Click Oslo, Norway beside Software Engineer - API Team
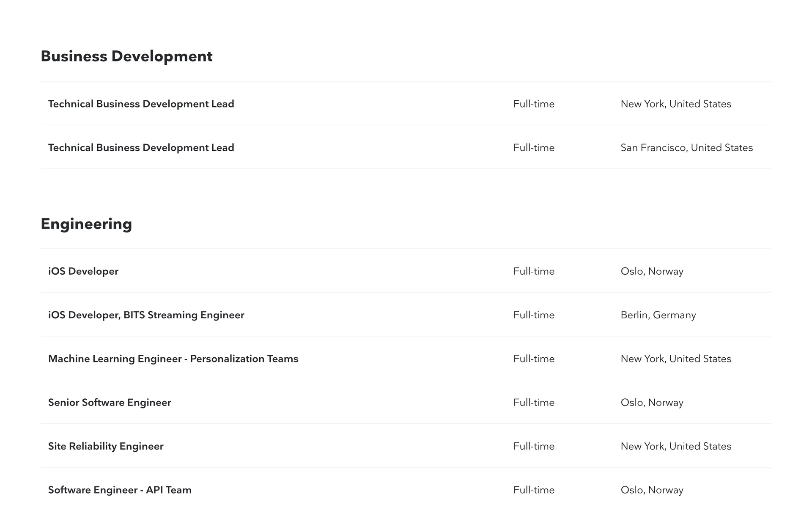The width and height of the screenshot is (812, 508). pos(652,490)
